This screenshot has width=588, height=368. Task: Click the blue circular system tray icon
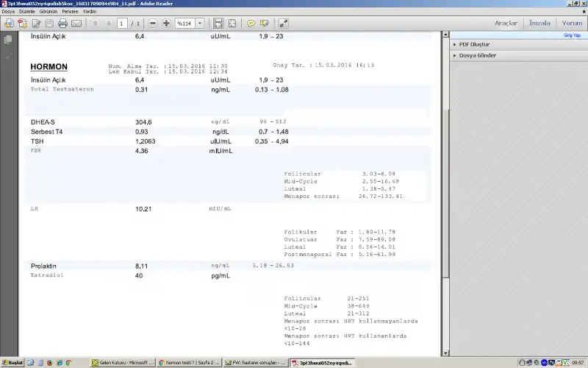(544, 363)
